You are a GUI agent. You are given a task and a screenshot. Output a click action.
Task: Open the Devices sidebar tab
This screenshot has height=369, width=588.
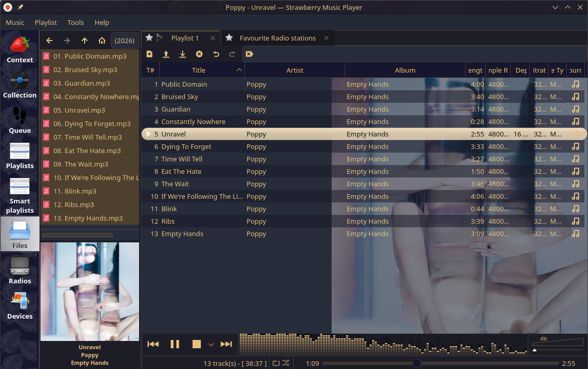click(x=20, y=305)
